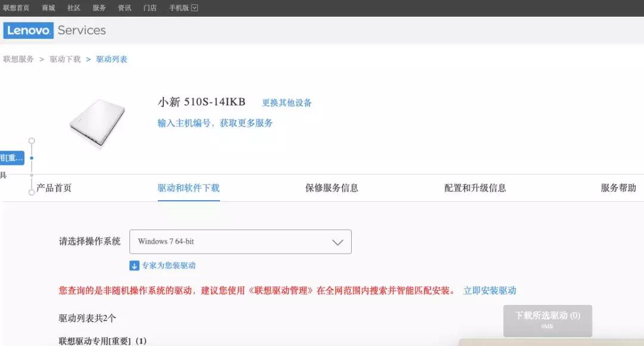Select 商城 in the top navigation bar
The width and height of the screenshot is (644, 346).
[x=48, y=8]
